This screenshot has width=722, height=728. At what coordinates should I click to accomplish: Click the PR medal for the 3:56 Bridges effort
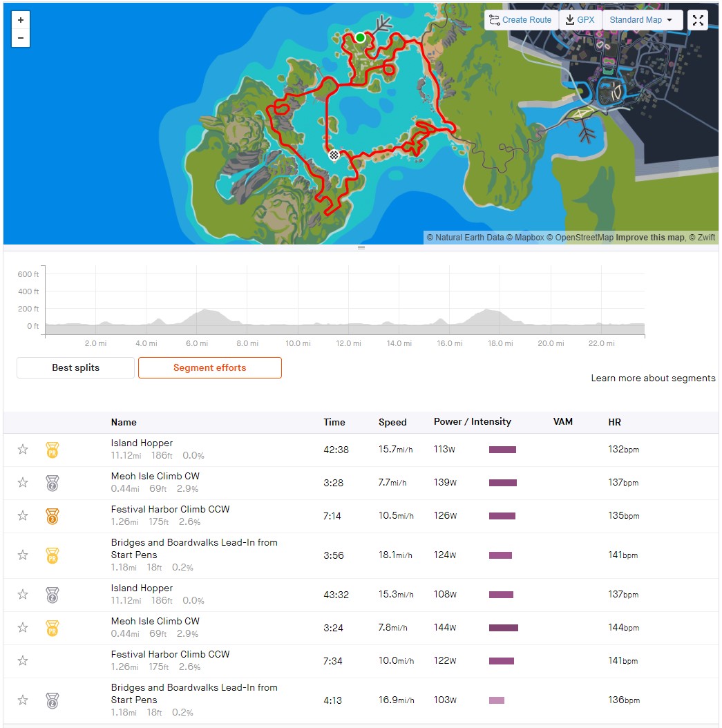pos(53,555)
